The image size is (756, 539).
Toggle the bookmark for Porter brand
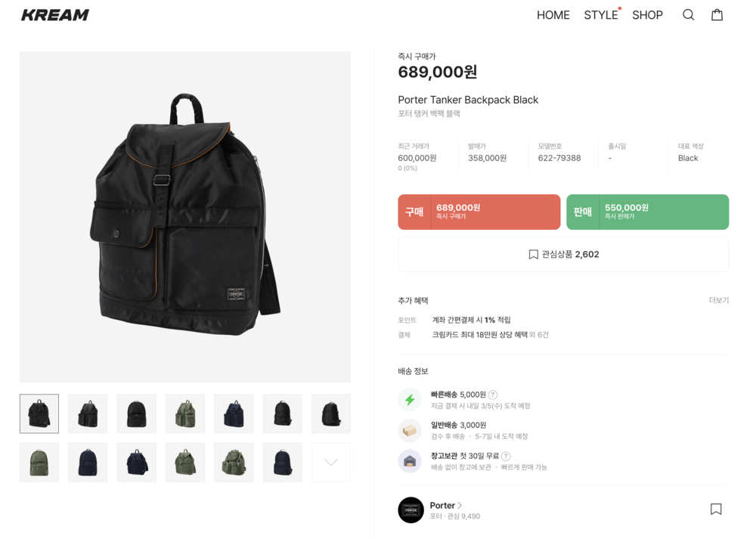pyautogui.click(x=716, y=509)
